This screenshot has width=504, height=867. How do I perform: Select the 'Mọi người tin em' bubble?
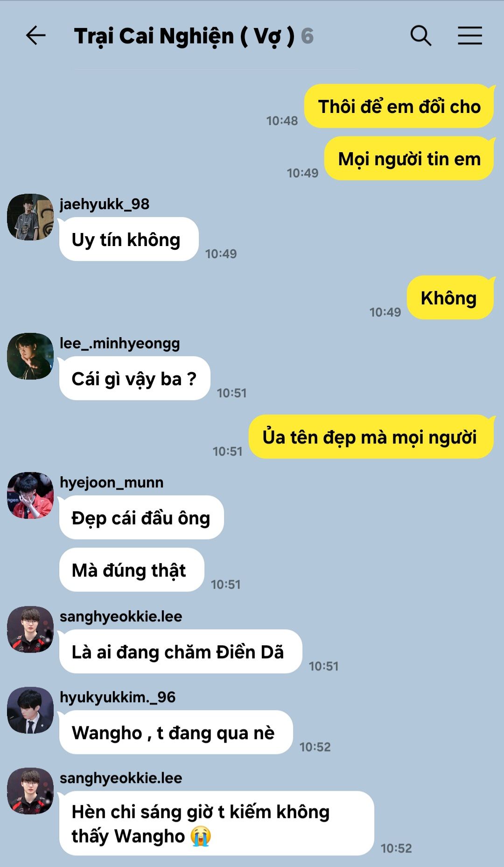(x=409, y=159)
